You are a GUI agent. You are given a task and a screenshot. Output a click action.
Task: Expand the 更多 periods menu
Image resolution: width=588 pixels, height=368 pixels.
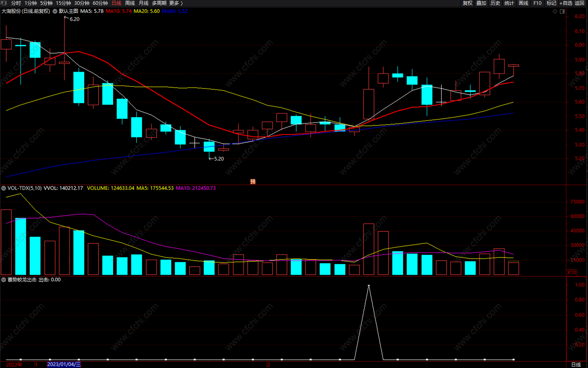tap(176, 3)
